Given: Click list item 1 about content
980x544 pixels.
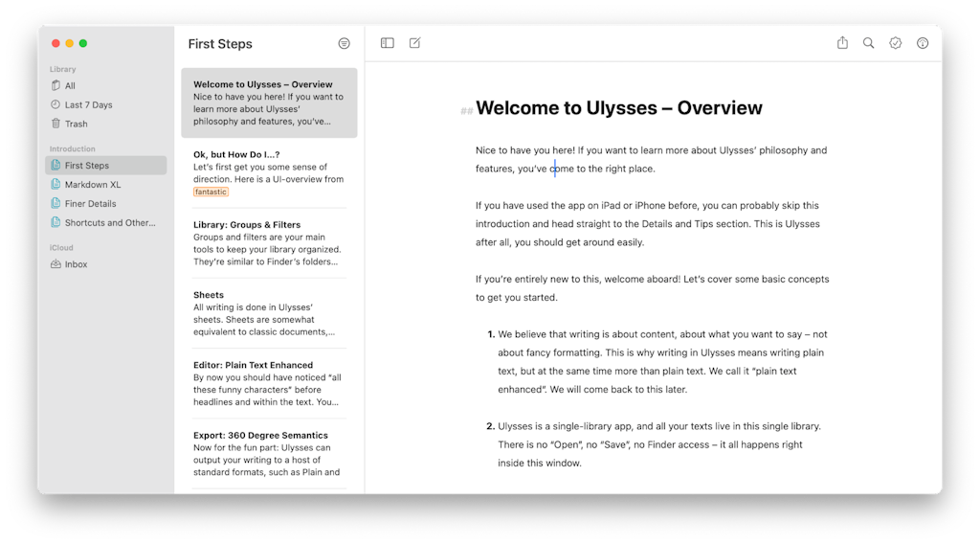Looking at the screenshot, I should 657,361.
